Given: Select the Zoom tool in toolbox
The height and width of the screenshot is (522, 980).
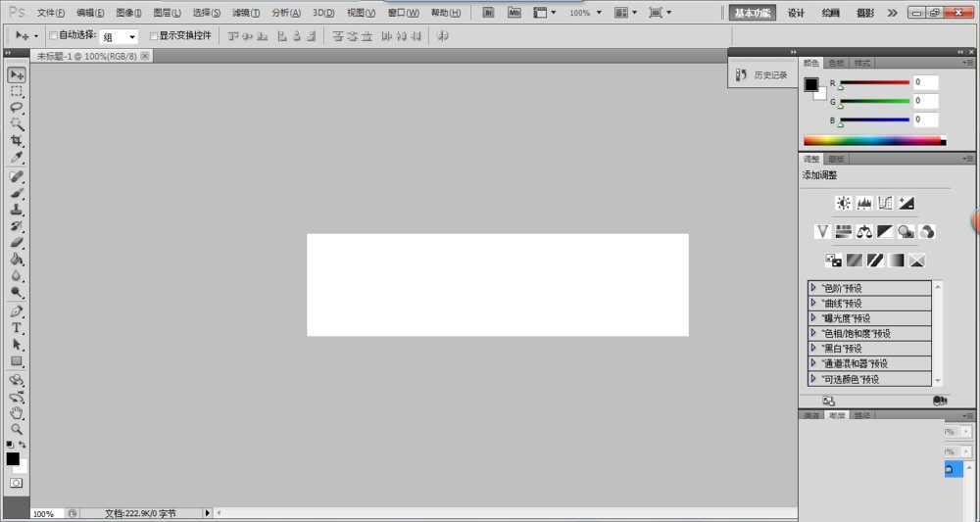Looking at the screenshot, I should 17,430.
